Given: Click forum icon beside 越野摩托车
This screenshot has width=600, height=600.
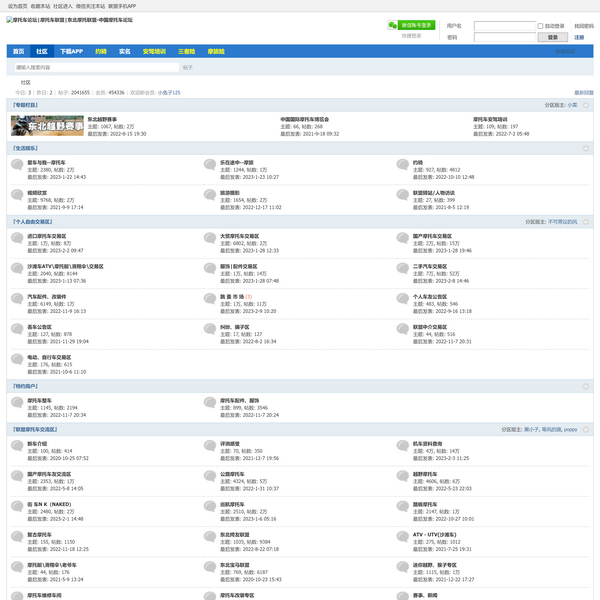Looking at the screenshot, I should tap(404, 477).
